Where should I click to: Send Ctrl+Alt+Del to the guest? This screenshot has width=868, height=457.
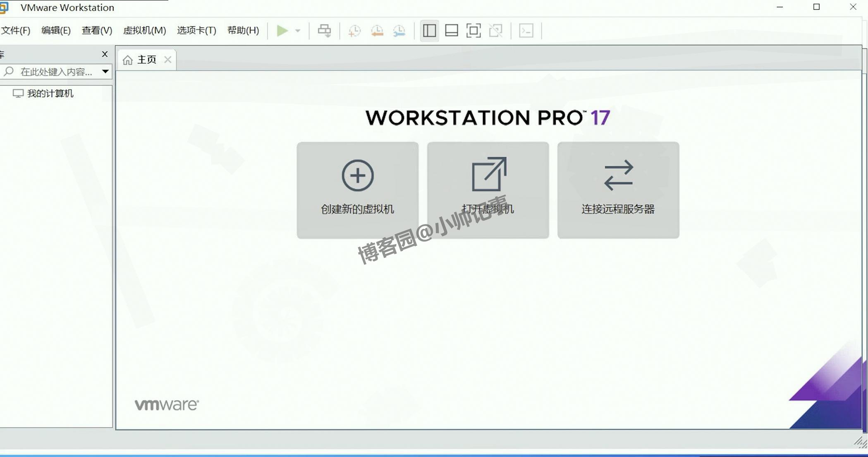pyautogui.click(x=325, y=31)
